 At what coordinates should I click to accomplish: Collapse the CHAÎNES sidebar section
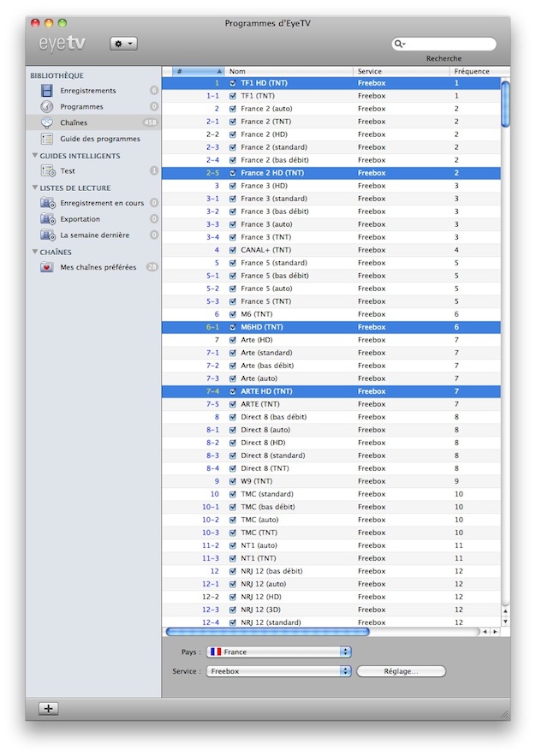(x=35, y=252)
